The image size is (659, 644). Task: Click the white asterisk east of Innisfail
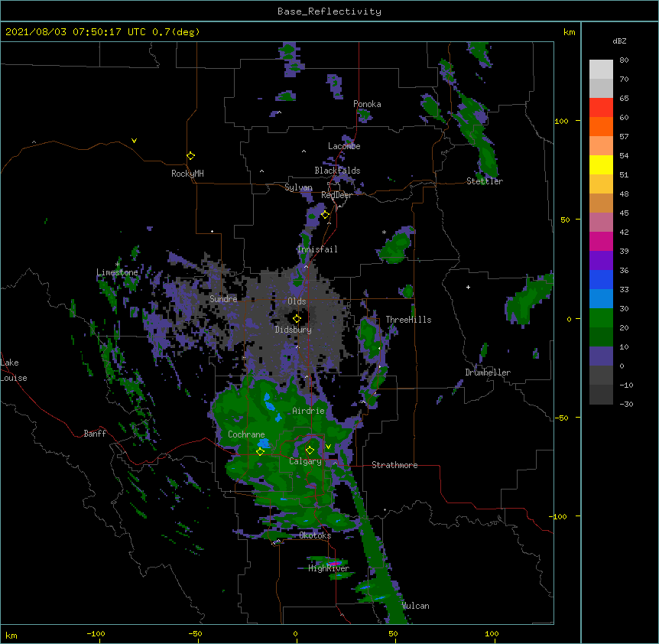coord(384,232)
